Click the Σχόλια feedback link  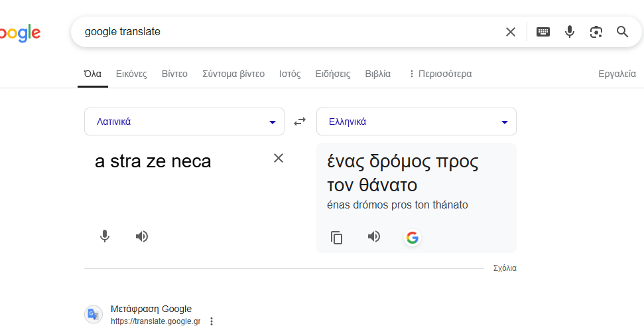[504, 268]
